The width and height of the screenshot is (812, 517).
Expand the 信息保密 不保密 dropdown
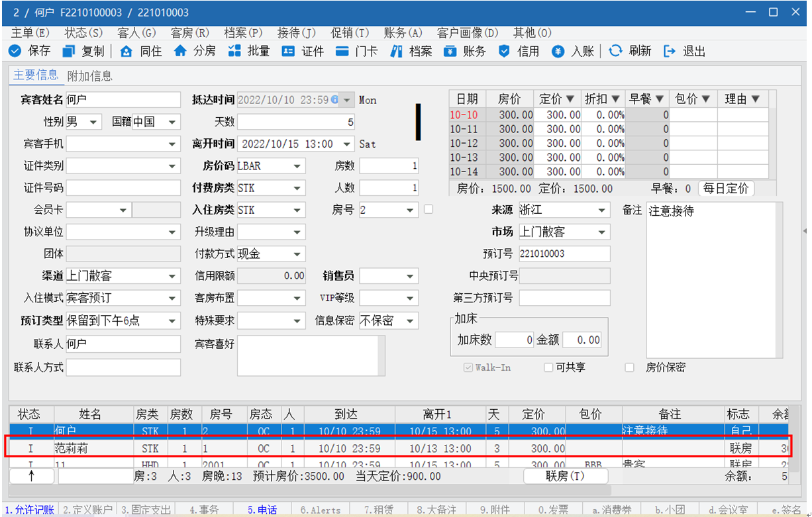(411, 320)
